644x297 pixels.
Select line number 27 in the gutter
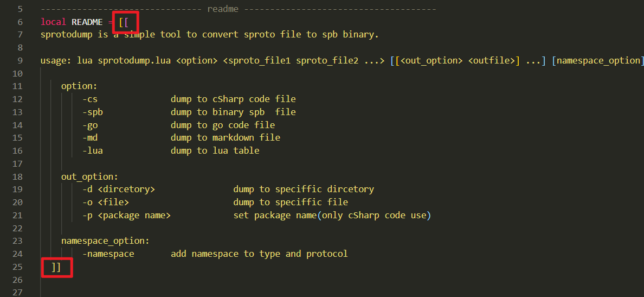pos(20,293)
